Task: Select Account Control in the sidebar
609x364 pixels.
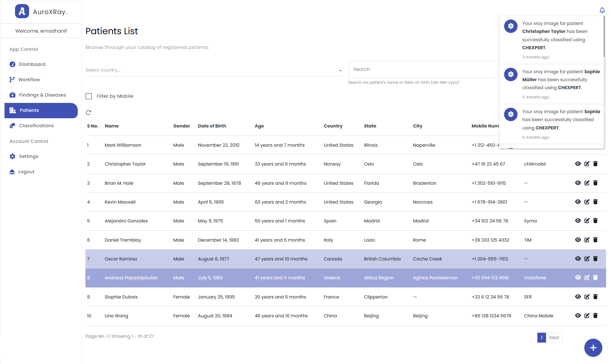Action: click(x=29, y=141)
